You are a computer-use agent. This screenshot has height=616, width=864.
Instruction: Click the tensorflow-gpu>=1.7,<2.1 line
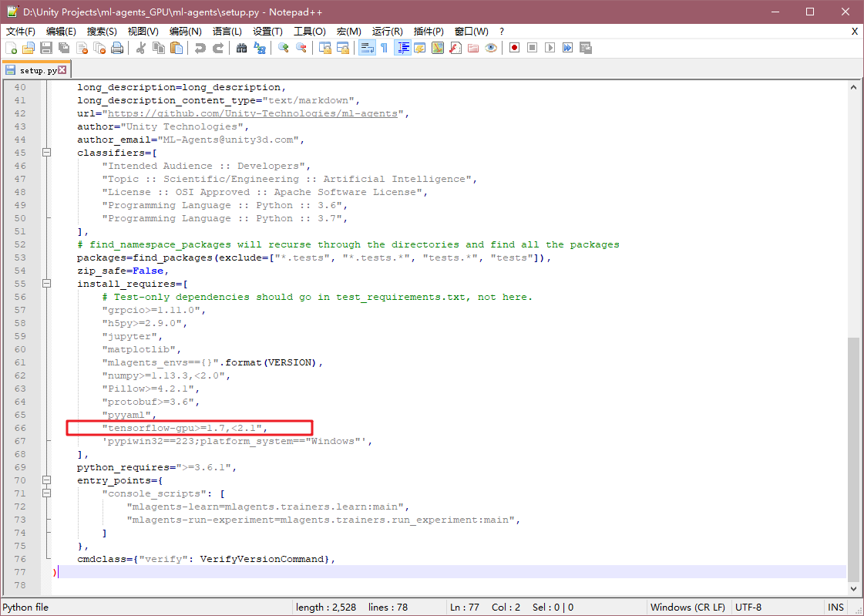click(x=185, y=428)
